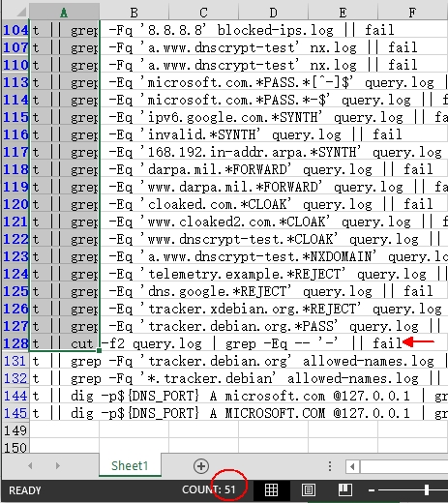This screenshot has width=448, height=503.
Task: Select row 115 header
Action: (x=15, y=117)
